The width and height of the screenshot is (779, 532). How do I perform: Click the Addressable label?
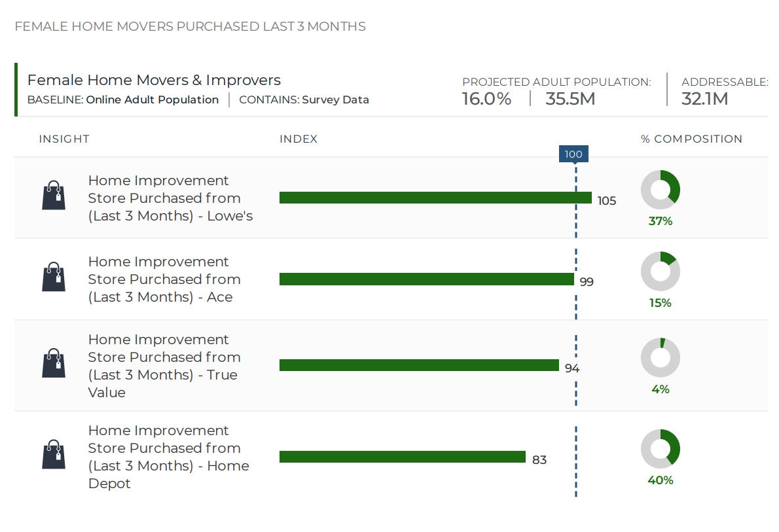(x=725, y=82)
